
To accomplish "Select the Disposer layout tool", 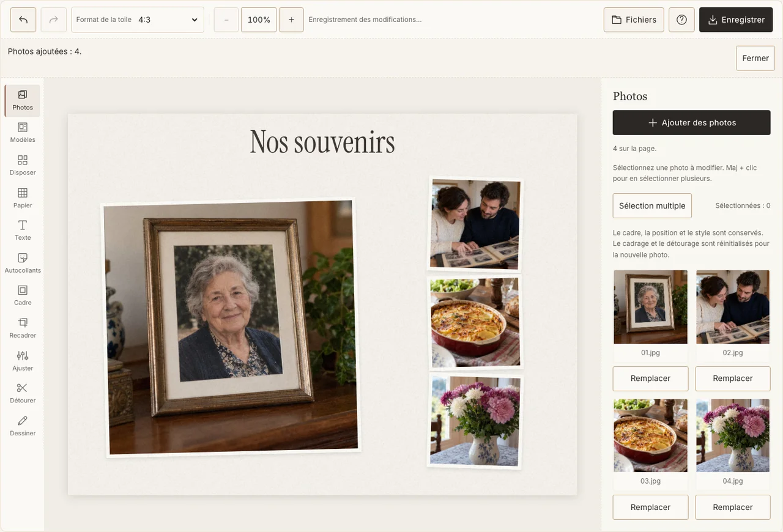I will 23,166.
